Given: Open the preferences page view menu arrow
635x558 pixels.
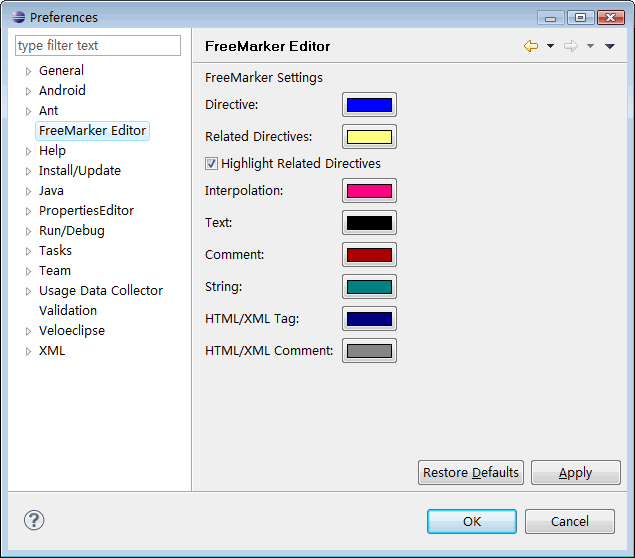Looking at the screenshot, I should click(610, 47).
